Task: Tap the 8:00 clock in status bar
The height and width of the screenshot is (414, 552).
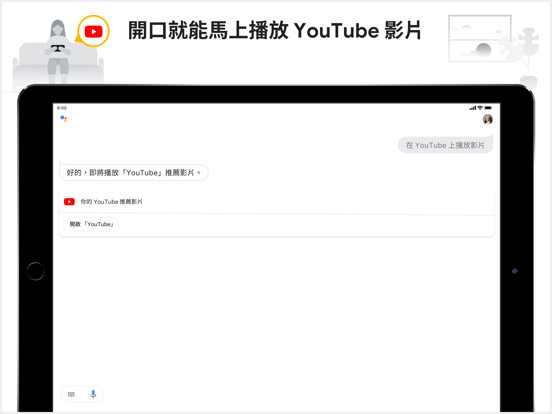Action: (x=62, y=108)
